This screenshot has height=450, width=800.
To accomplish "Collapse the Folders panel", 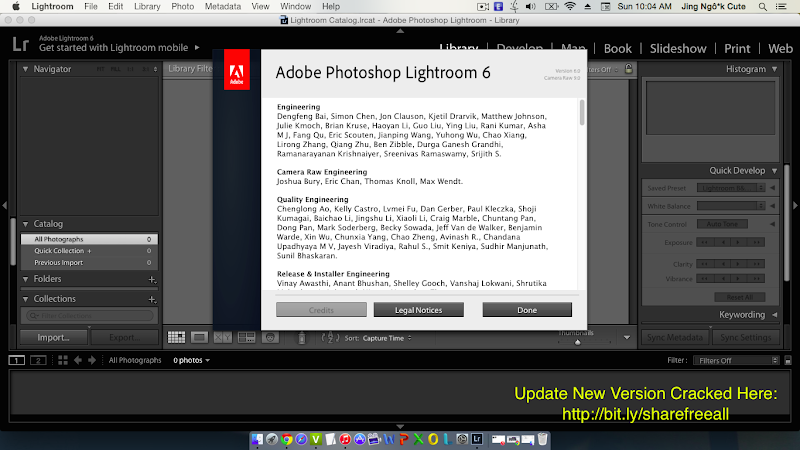I will [x=25, y=279].
